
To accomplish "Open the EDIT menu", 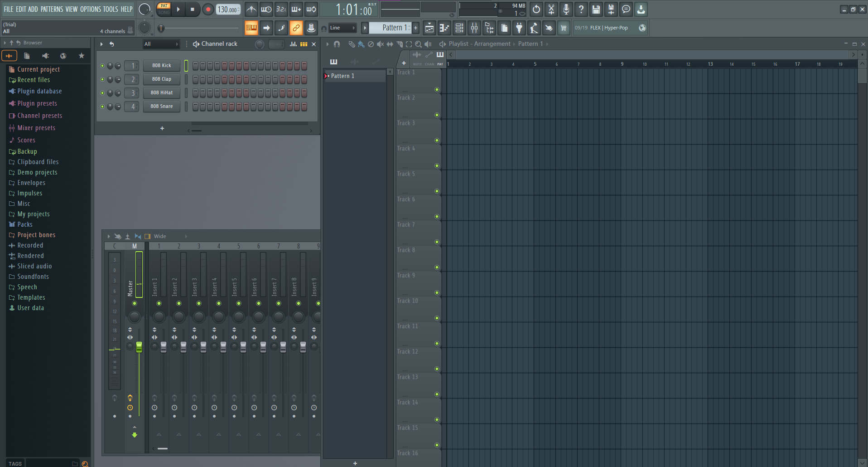I will point(21,9).
